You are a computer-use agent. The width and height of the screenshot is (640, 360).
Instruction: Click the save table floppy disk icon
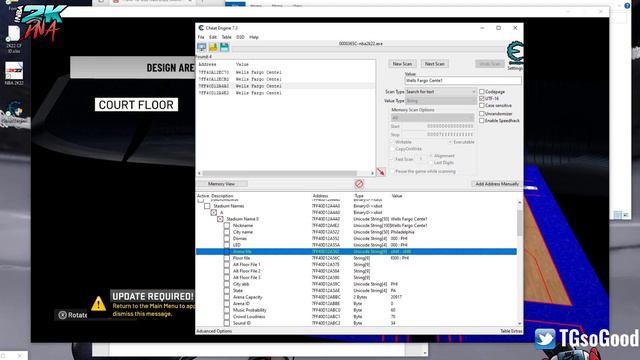click(224, 47)
